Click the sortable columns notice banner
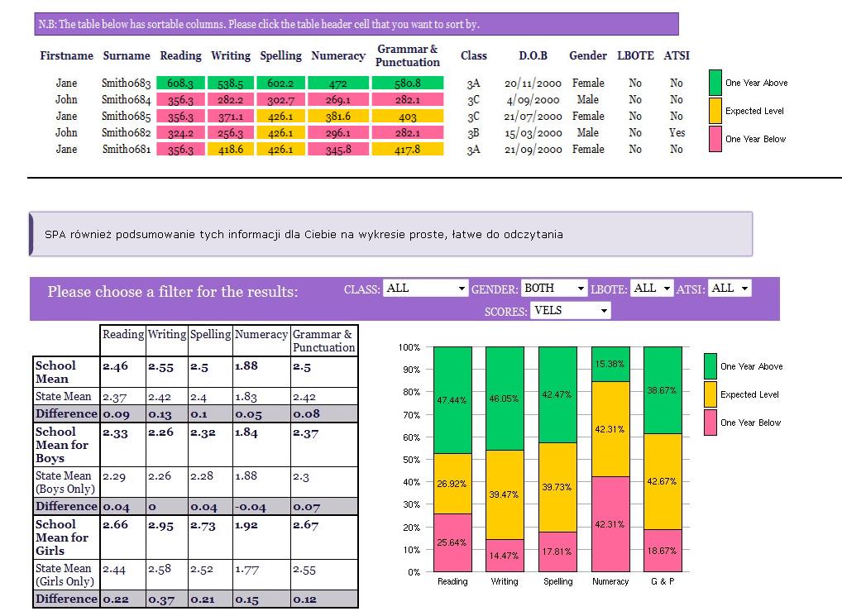This screenshot has width=842, height=616. (356, 24)
